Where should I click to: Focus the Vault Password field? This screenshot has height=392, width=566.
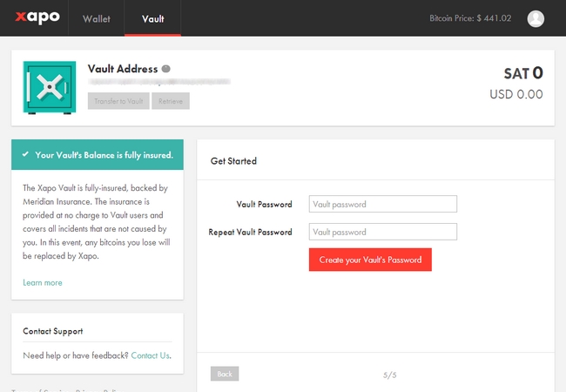click(383, 204)
